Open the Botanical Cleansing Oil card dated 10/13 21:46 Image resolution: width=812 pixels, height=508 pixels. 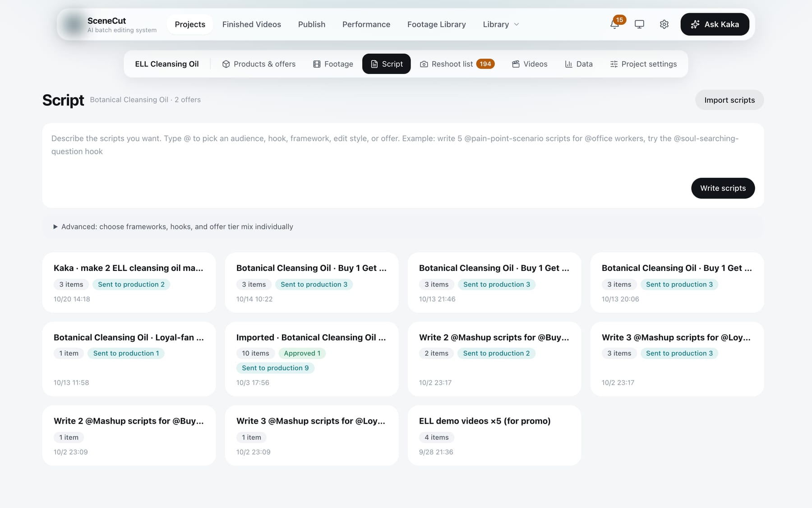[x=494, y=283]
